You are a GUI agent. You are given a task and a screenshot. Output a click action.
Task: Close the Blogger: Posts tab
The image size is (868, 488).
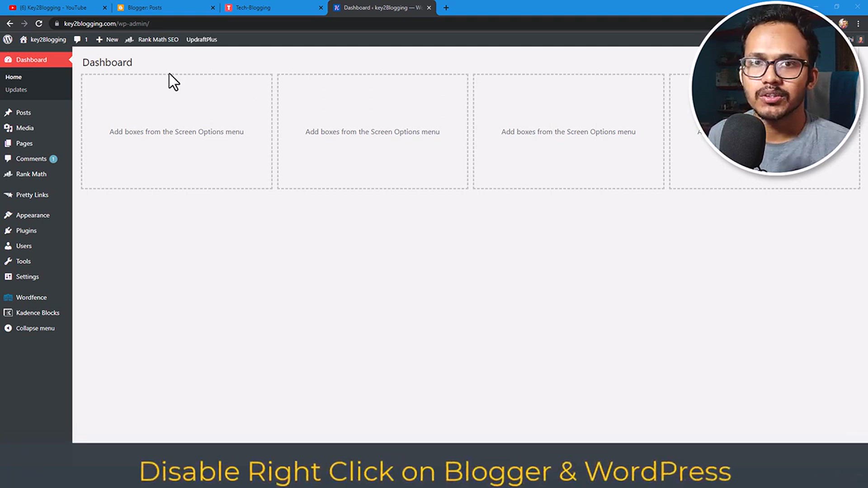213,8
